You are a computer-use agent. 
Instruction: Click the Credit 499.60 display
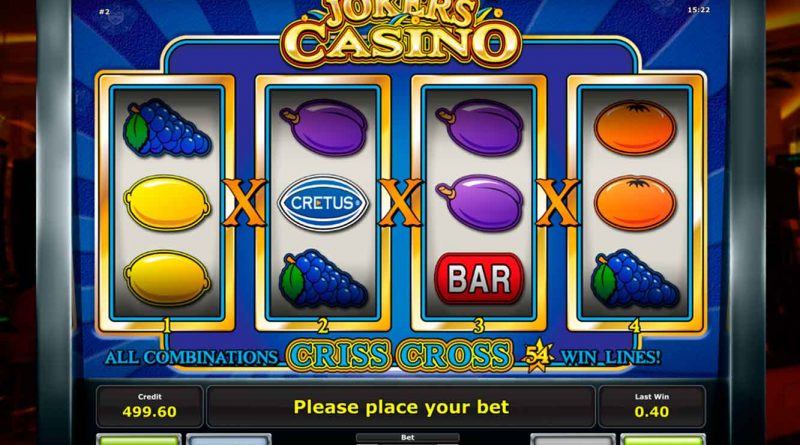click(149, 406)
